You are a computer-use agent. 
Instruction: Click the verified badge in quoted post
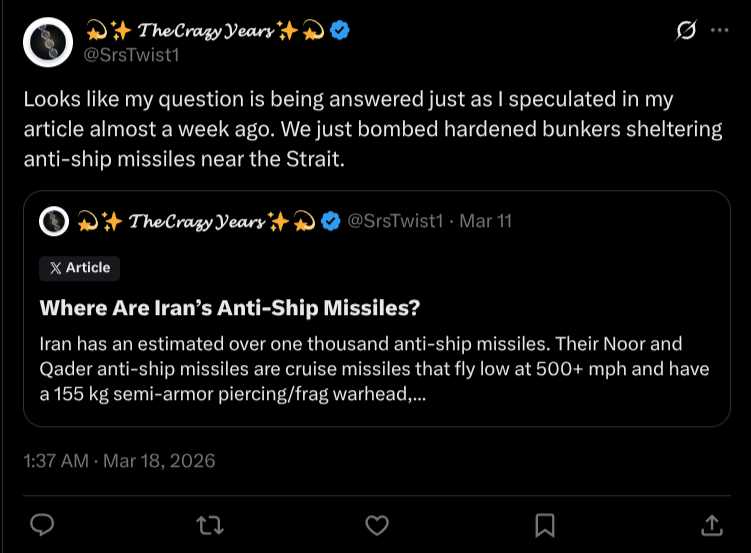[x=331, y=221]
